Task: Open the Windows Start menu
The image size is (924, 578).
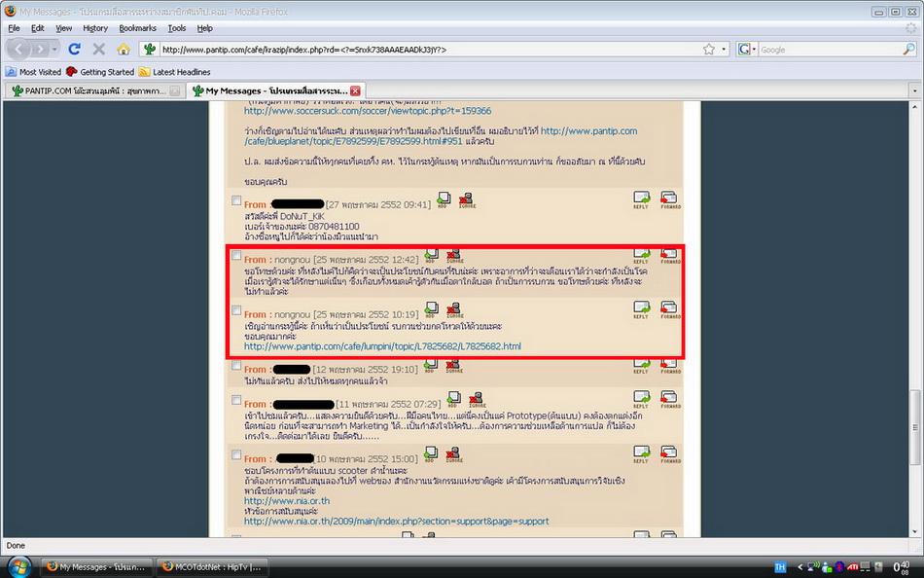Action: pyautogui.click(x=18, y=566)
